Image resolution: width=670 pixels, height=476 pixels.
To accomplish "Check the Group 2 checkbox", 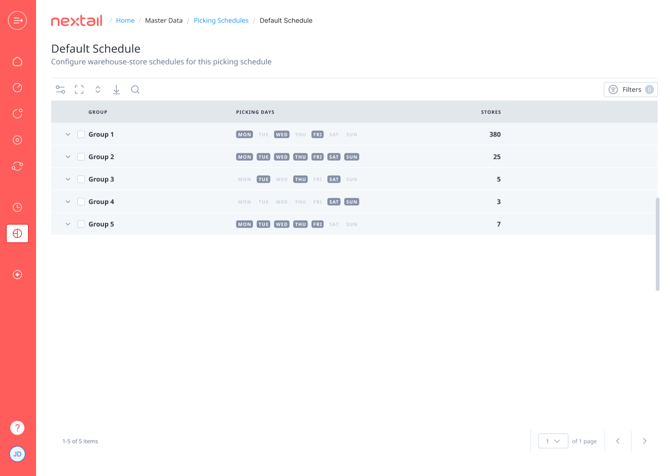I will (81, 157).
